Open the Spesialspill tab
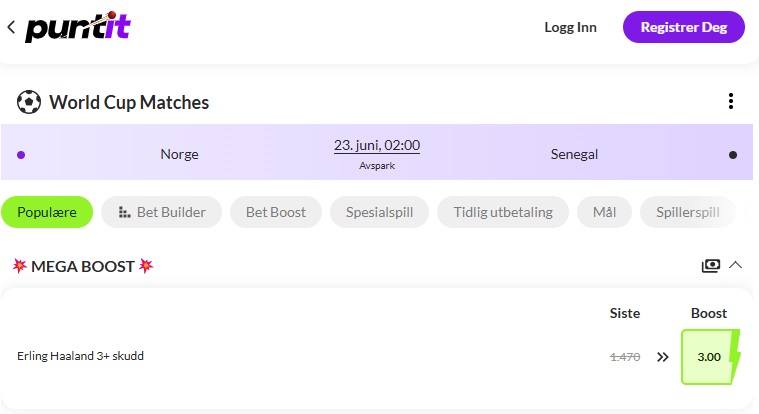 (380, 212)
